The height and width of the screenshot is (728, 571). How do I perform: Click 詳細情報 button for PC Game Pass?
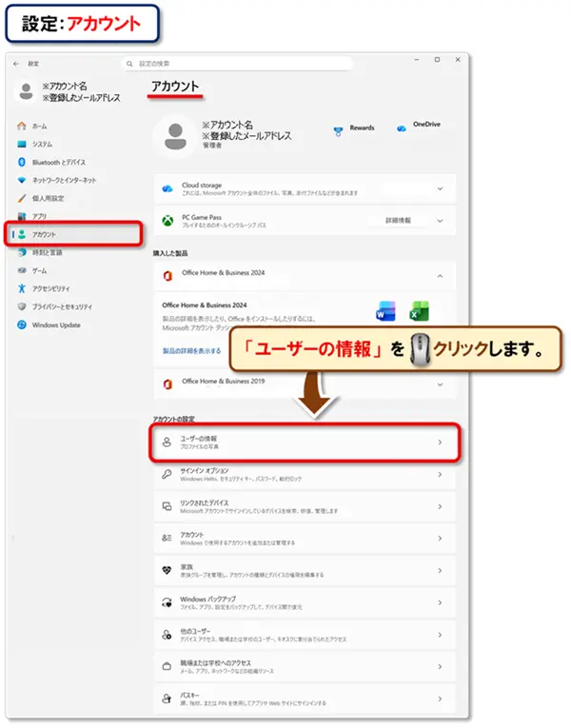pos(399,221)
